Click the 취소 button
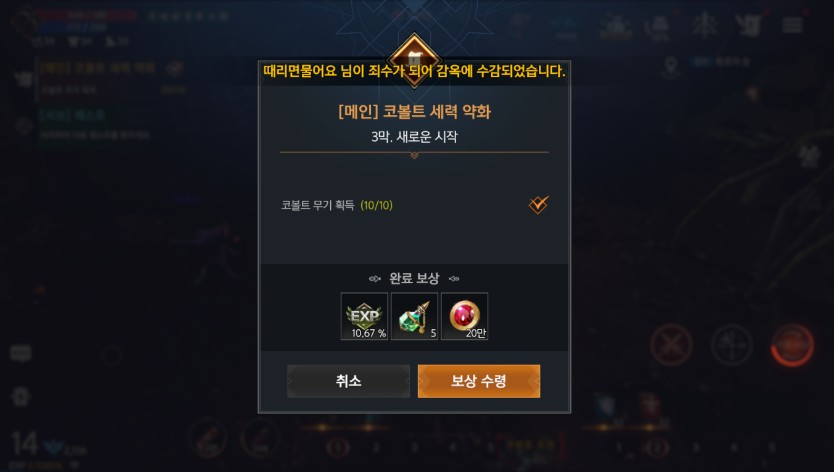The height and width of the screenshot is (472, 834). [x=348, y=381]
